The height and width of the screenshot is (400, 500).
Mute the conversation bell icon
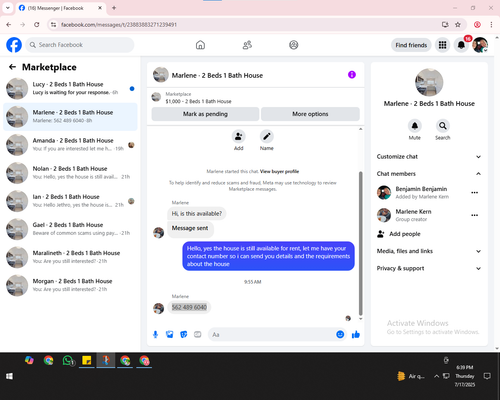415,126
